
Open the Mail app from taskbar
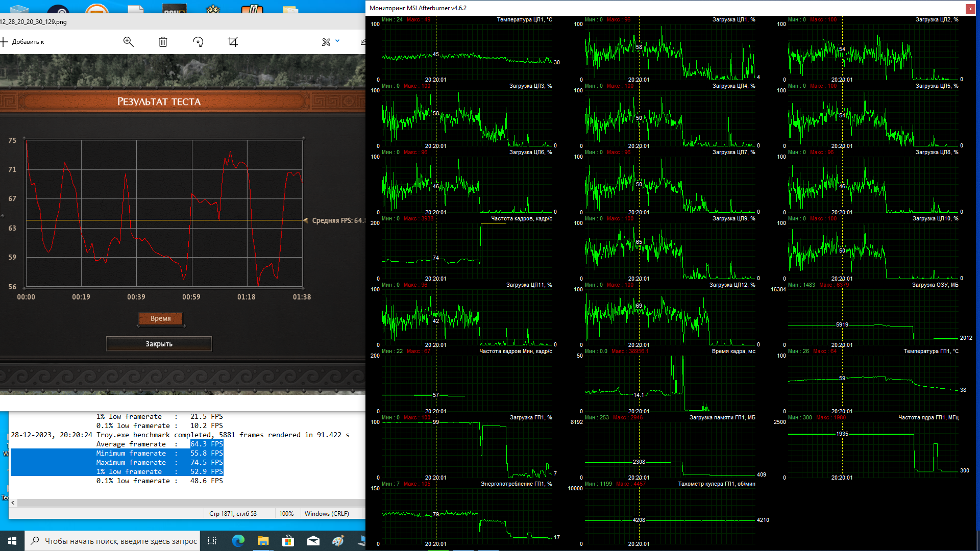(313, 541)
